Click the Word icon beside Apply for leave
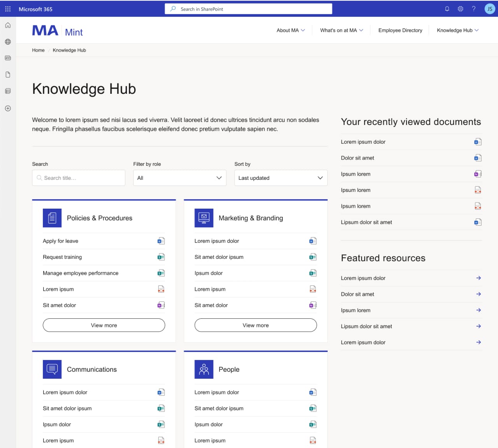Viewport: 498px width, 448px height. (x=161, y=241)
